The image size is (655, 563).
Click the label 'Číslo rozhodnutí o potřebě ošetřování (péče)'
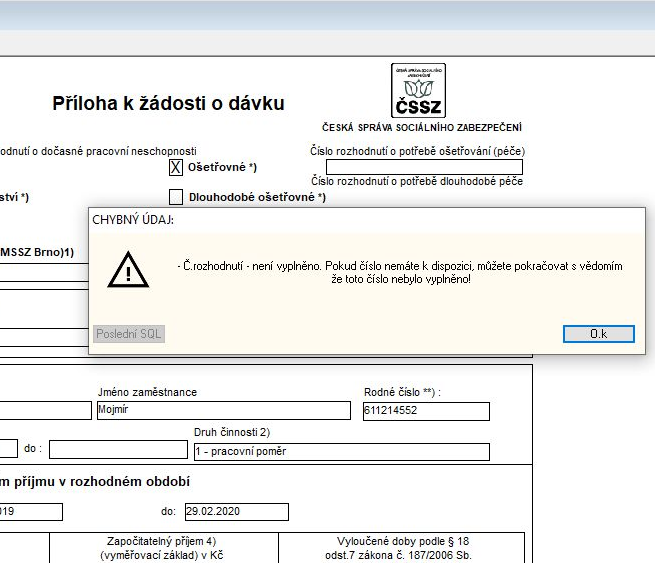(417, 151)
